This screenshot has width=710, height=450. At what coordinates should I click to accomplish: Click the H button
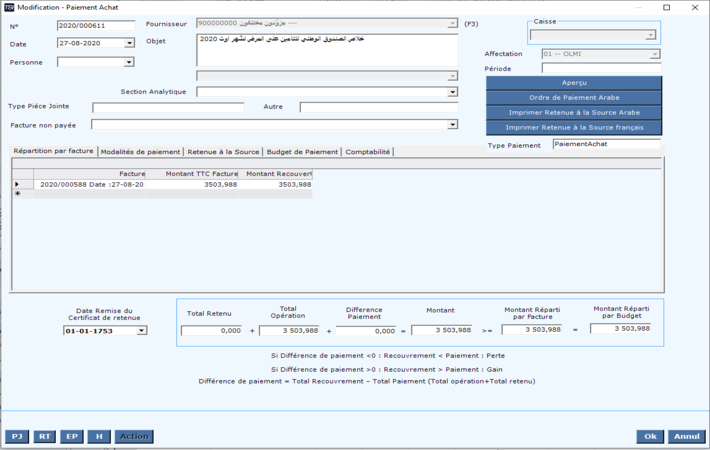point(98,436)
